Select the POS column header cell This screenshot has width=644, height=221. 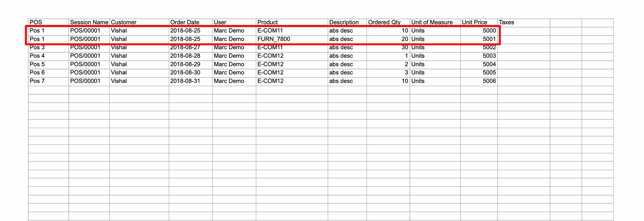pos(49,22)
